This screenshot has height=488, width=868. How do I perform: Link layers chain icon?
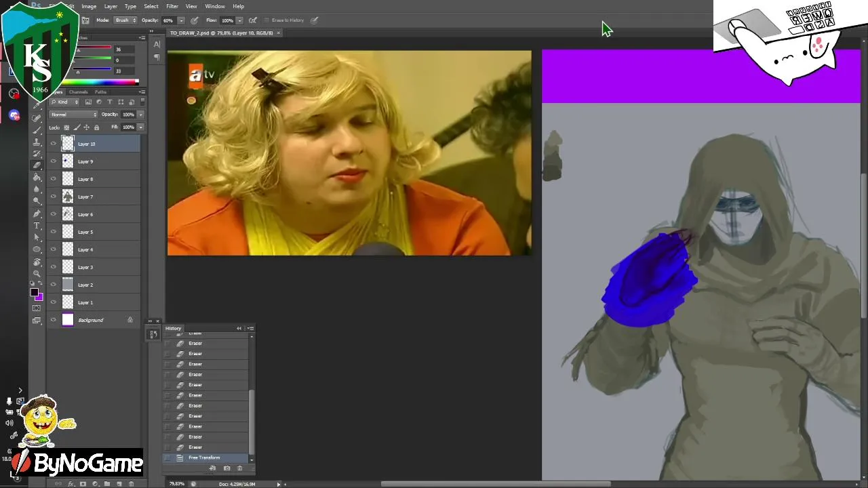click(x=58, y=484)
